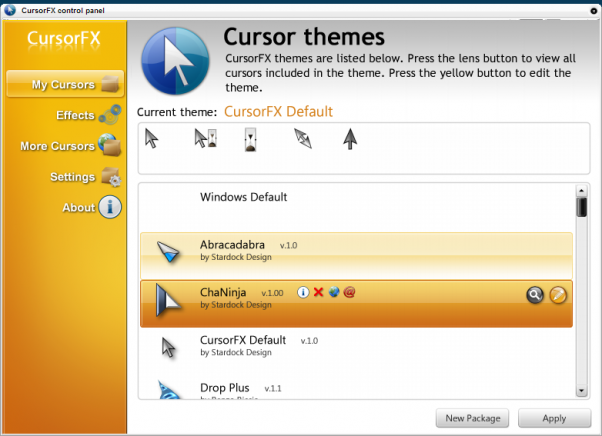The image size is (602, 436).
Task: View all ChaNinja cursors with lens button
Action: pyautogui.click(x=535, y=295)
